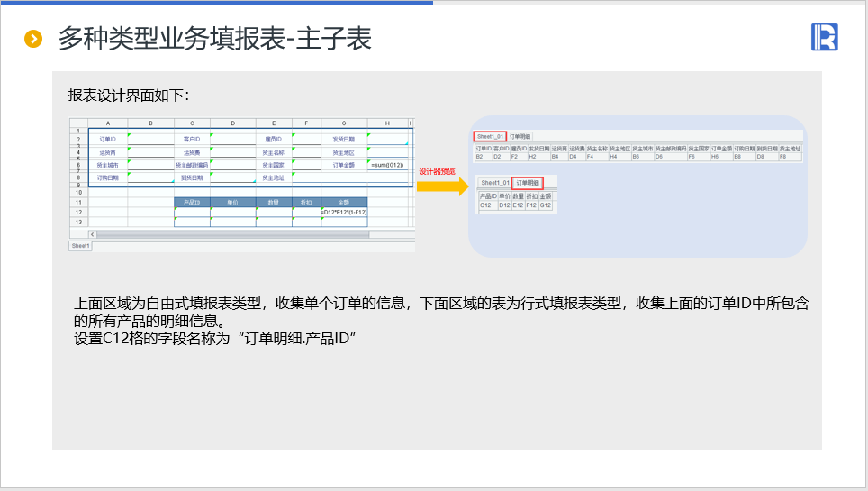Click 货主地址 label cell in designer grid
The width and height of the screenshot is (868, 491).
click(274, 177)
